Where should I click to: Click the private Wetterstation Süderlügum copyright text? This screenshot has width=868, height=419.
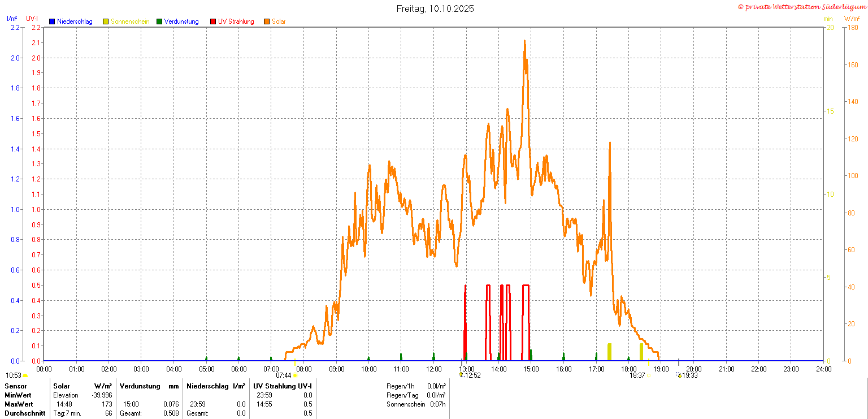pyautogui.click(x=801, y=7)
